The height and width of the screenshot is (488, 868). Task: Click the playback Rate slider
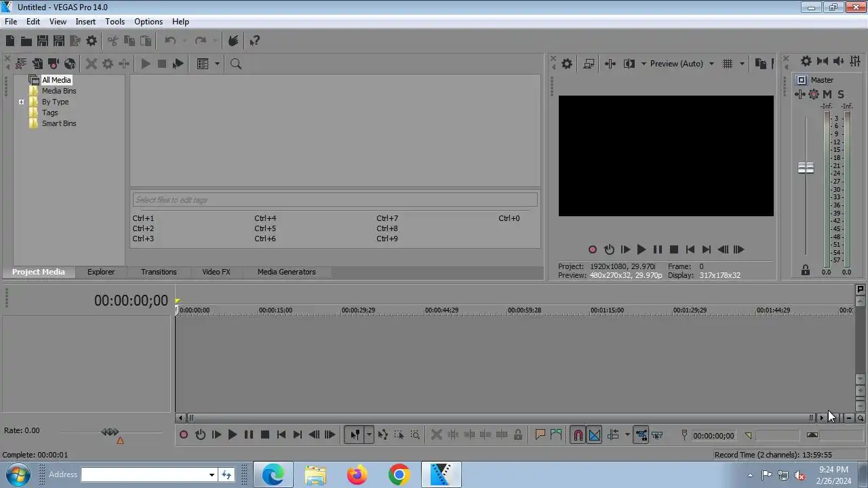coord(111,432)
